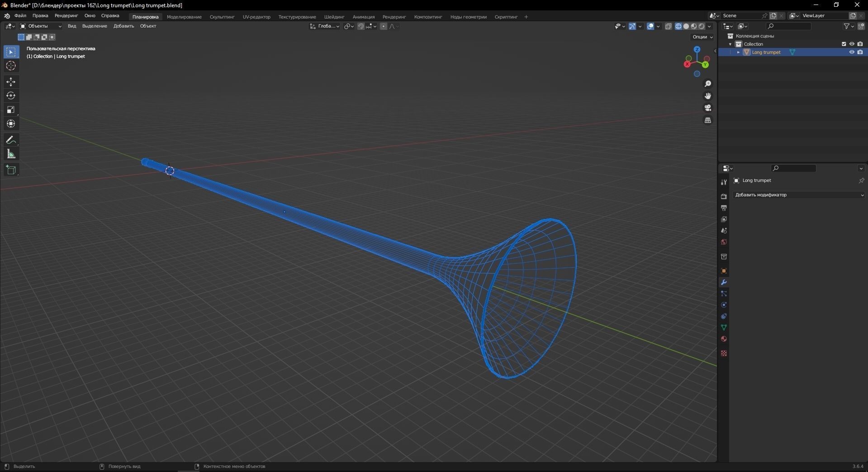Hide the Long trumpet object with the eye icon
This screenshot has height=472, width=868.
[x=852, y=52]
